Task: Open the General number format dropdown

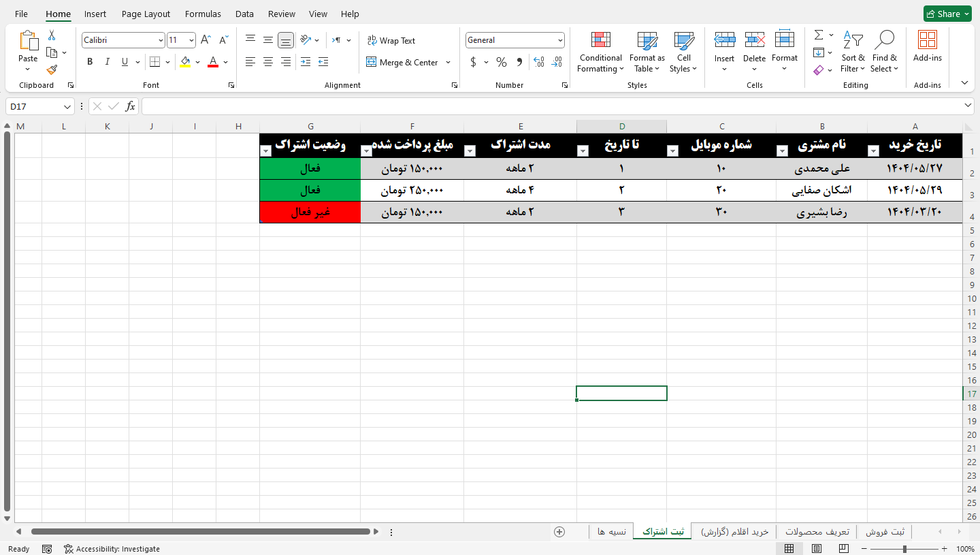Action: pos(560,40)
